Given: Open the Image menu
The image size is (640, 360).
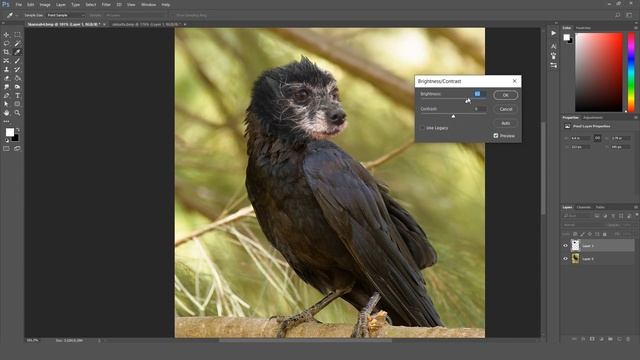Looking at the screenshot, I should click(x=45, y=4).
